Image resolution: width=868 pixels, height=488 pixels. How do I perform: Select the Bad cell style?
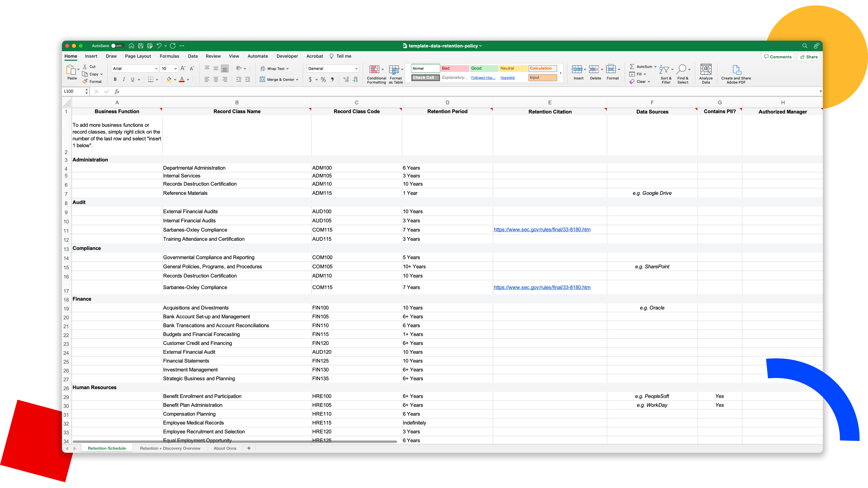(455, 68)
